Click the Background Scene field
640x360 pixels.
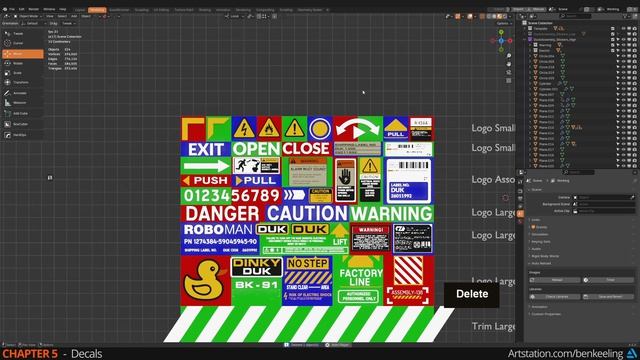coord(604,204)
